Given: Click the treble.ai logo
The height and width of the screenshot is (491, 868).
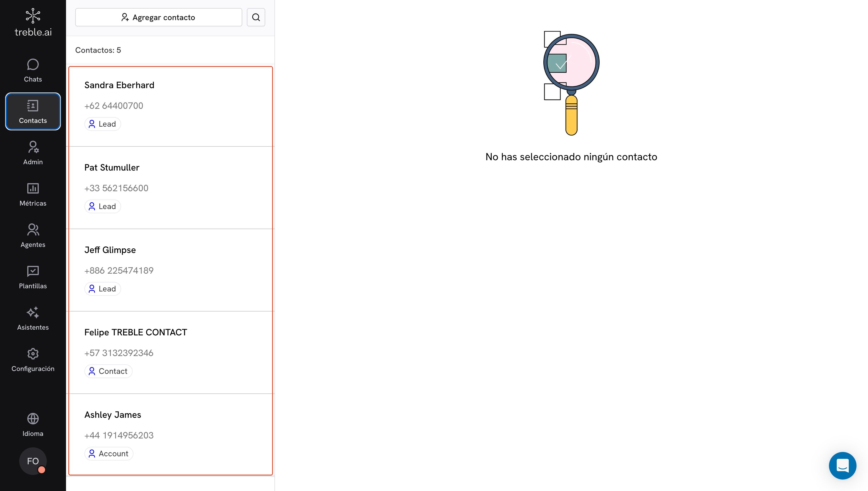Looking at the screenshot, I should (33, 23).
